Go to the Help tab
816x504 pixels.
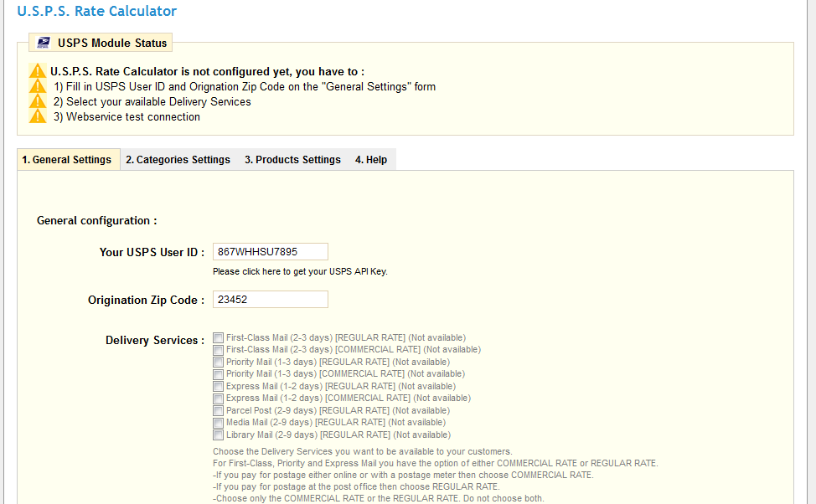(x=371, y=159)
